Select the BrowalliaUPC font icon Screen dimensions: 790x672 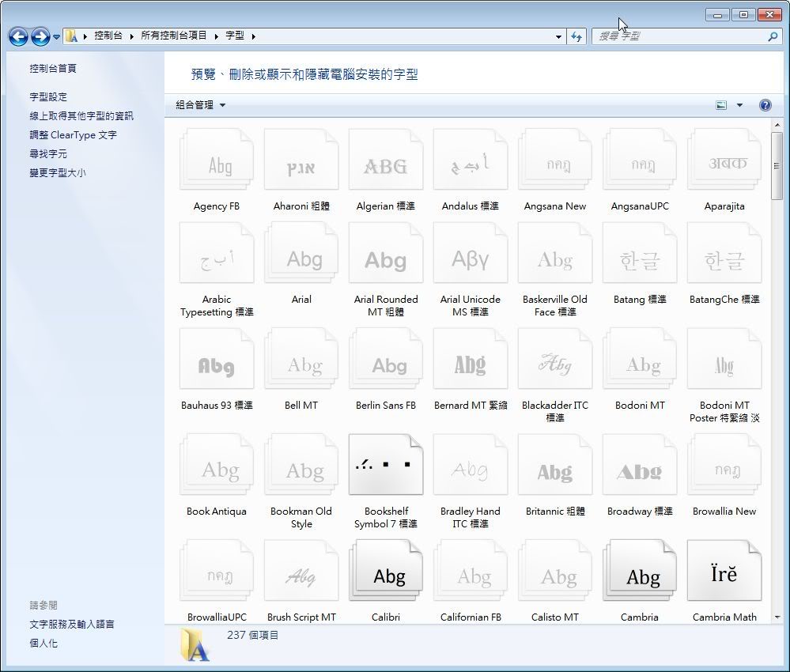pos(217,570)
